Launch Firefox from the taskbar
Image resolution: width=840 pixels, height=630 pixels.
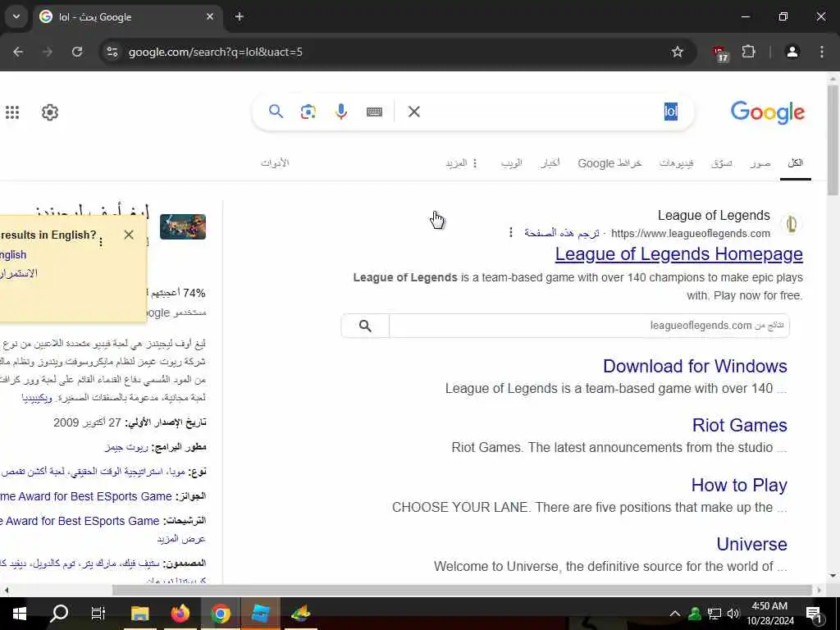click(x=180, y=613)
